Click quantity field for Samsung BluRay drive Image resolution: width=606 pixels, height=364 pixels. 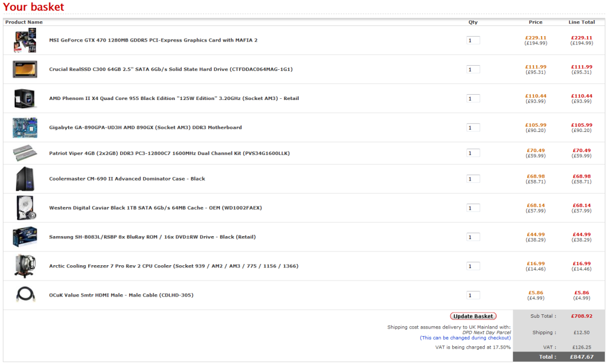tap(473, 237)
